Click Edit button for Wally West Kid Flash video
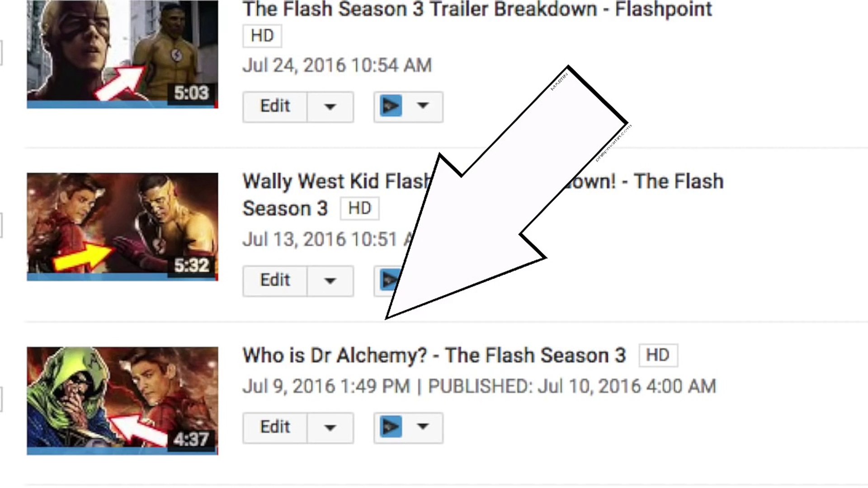 [275, 281]
